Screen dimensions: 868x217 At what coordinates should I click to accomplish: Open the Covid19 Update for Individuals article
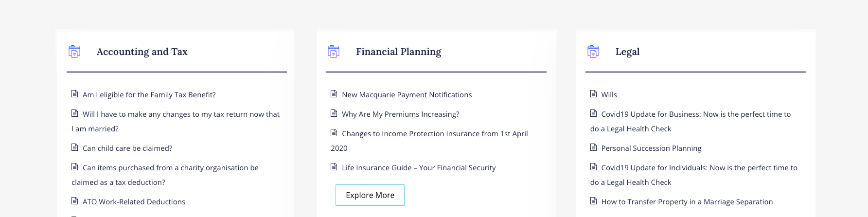tap(699, 168)
